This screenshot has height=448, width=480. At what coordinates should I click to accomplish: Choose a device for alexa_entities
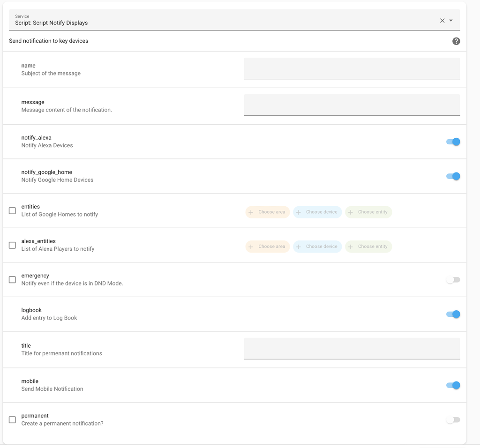click(317, 246)
